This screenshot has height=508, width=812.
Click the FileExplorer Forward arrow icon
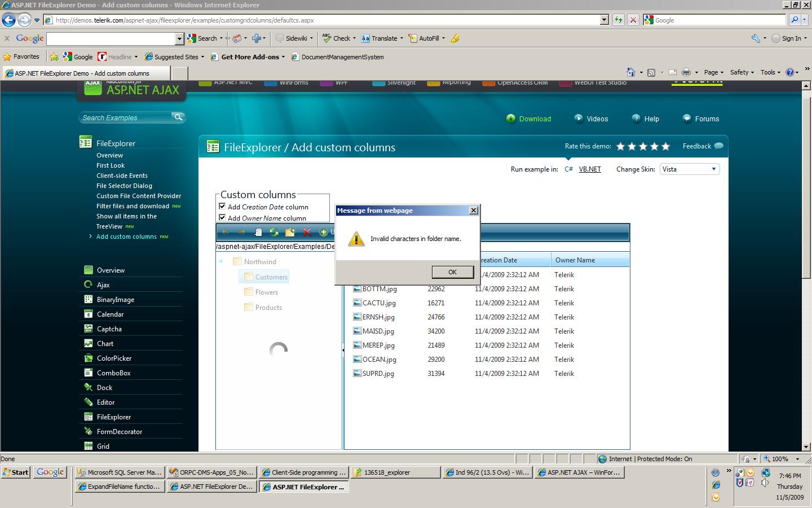click(x=241, y=232)
